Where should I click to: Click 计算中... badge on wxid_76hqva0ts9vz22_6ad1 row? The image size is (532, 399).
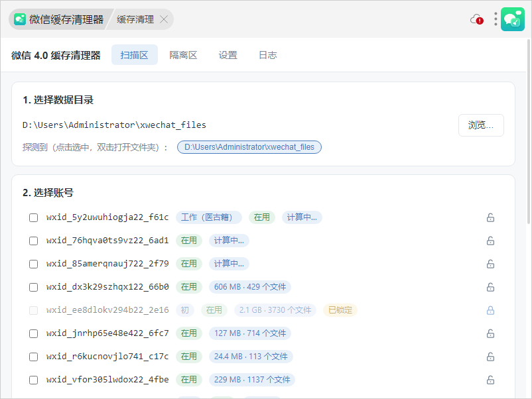tap(229, 241)
